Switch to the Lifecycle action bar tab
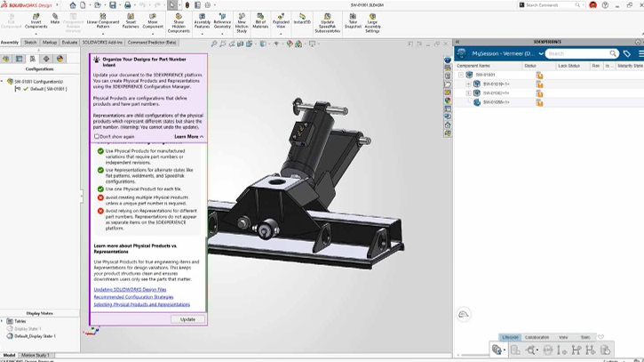The image size is (644, 362). pyautogui.click(x=510, y=337)
